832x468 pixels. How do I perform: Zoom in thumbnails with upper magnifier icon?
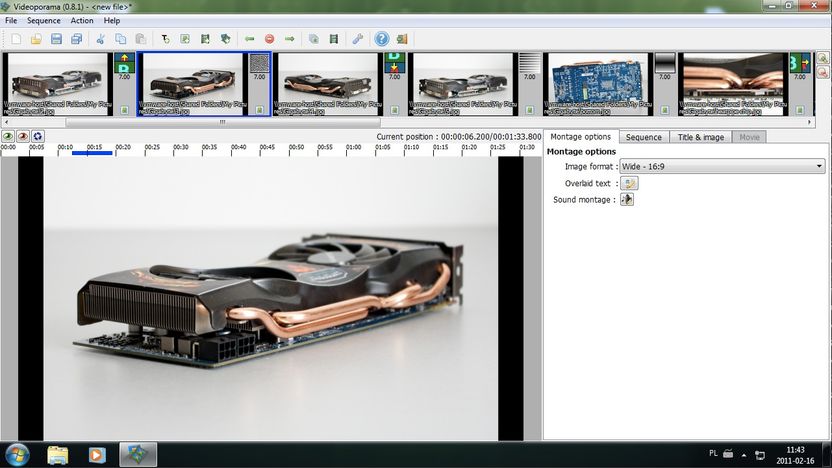coord(822,58)
